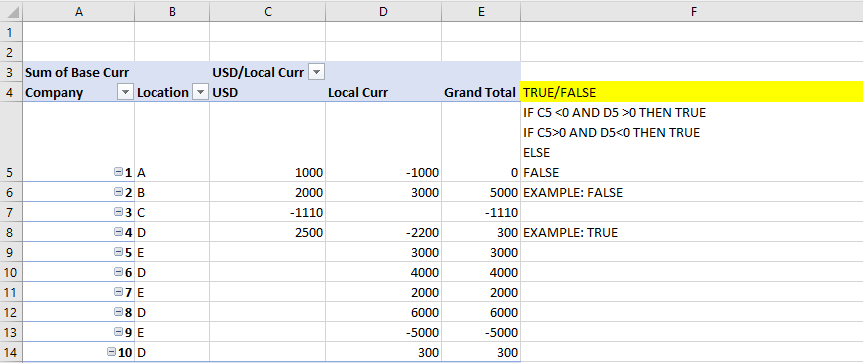Select the row 3 header
Viewport: 863px width, 363px height.
11,72
